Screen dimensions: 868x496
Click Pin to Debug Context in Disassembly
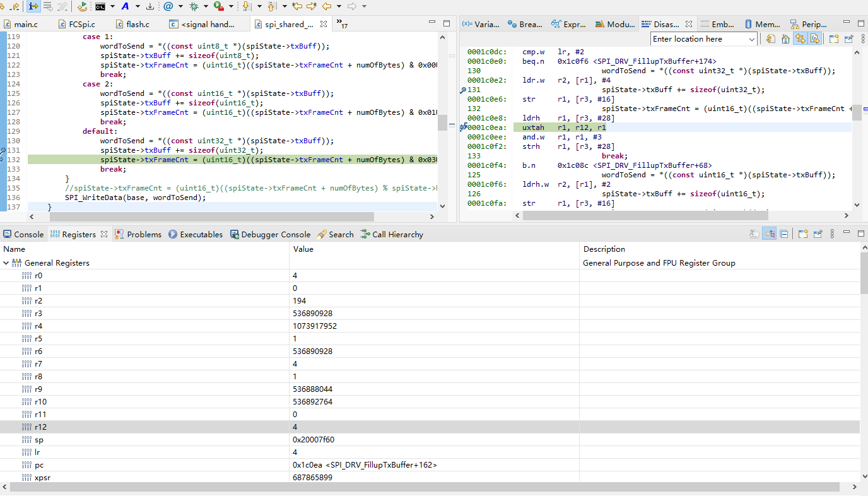(x=848, y=39)
